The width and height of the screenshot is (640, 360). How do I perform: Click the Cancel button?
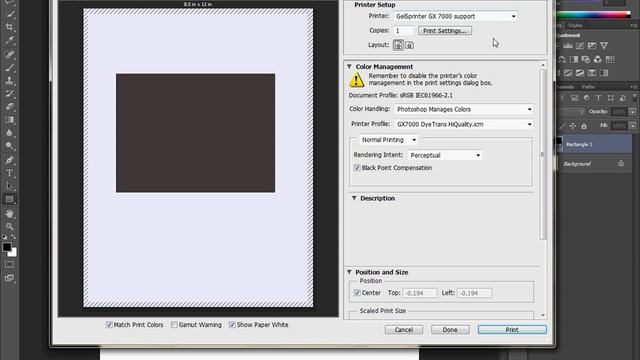[404, 330]
